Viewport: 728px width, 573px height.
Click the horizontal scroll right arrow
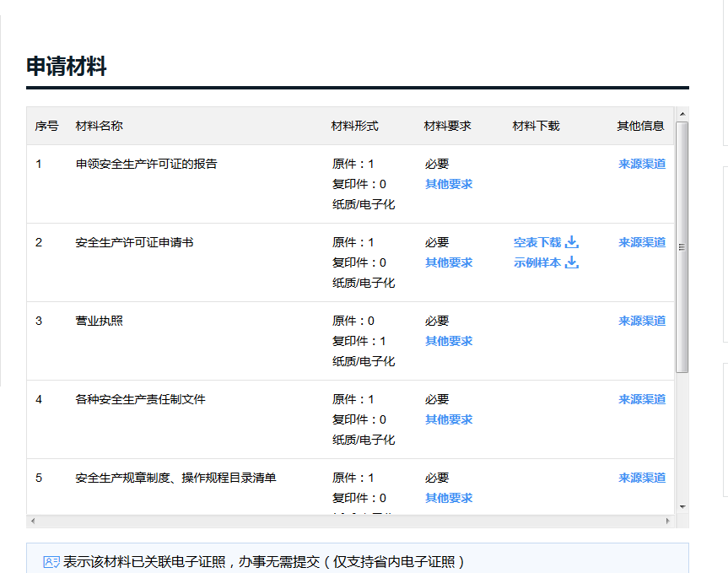point(668,522)
